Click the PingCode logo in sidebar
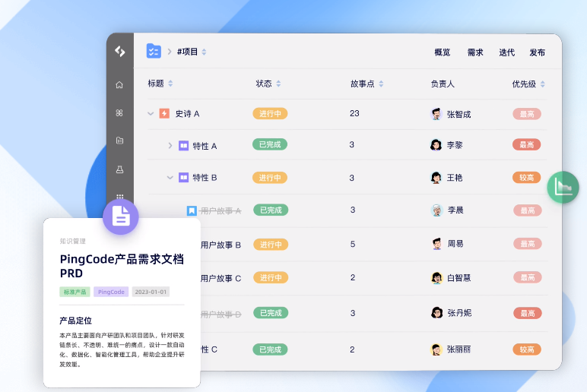Image resolution: width=587 pixels, height=392 pixels. [x=120, y=51]
